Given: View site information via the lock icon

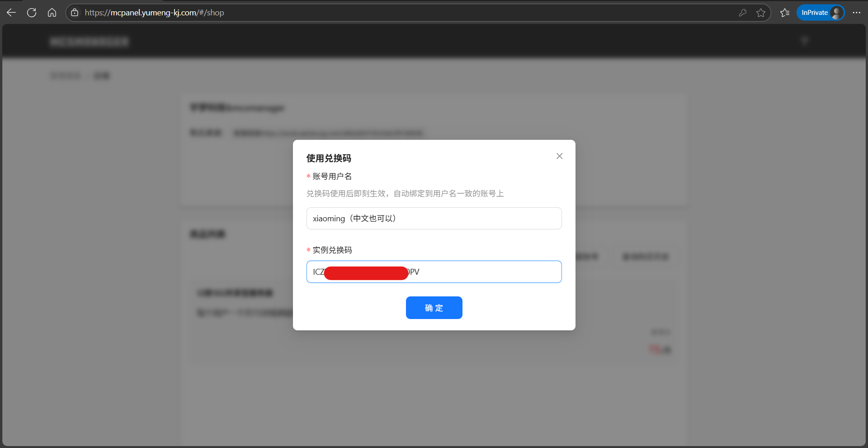Looking at the screenshot, I should pyautogui.click(x=75, y=13).
